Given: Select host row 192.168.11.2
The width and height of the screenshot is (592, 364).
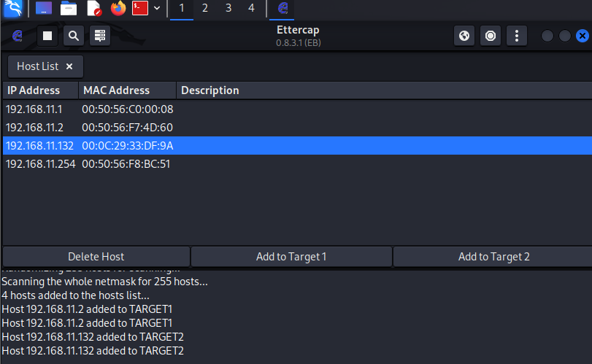Looking at the screenshot, I should pos(298,128).
